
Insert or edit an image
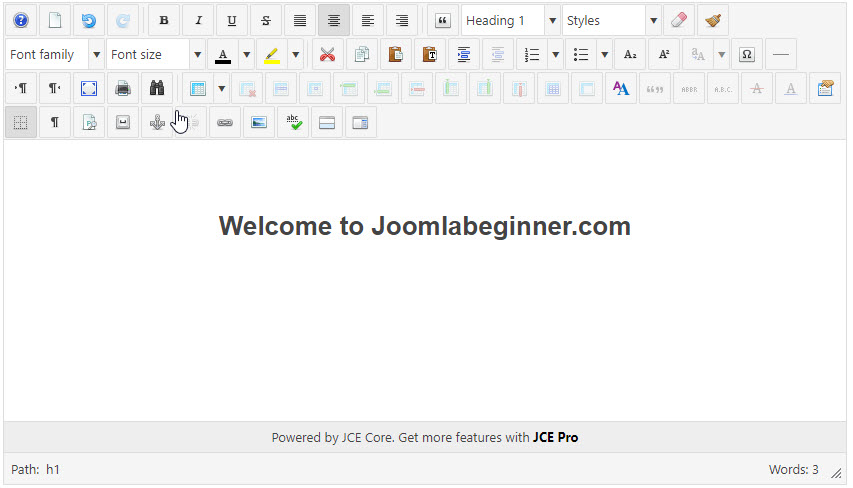click(x=259, y=122)
